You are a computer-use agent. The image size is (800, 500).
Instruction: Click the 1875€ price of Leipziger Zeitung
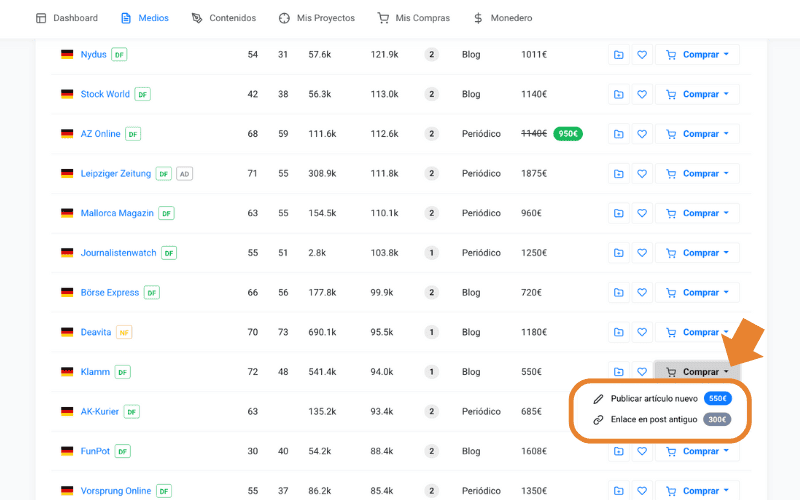tap(534, 174)
